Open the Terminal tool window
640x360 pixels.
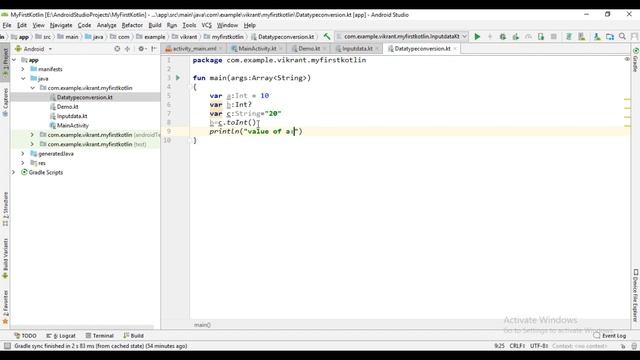[x=100, y=336]
